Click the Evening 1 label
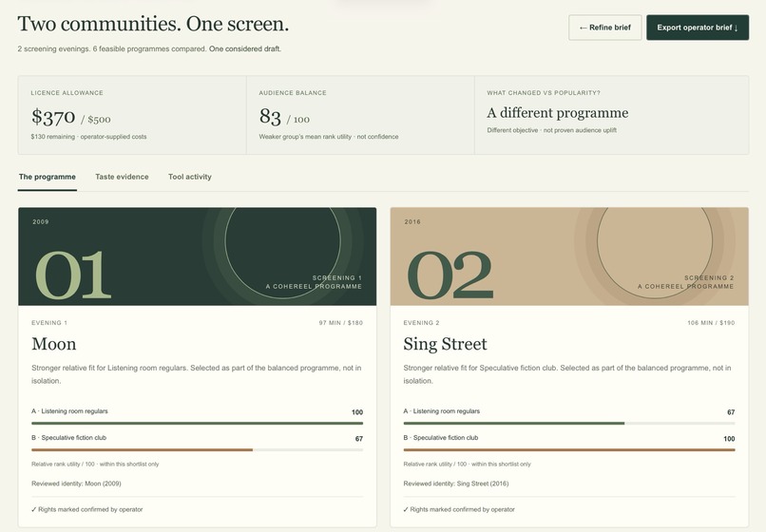Image resolution: width=766 pixels, height=532 pixels. pos(49,323)
